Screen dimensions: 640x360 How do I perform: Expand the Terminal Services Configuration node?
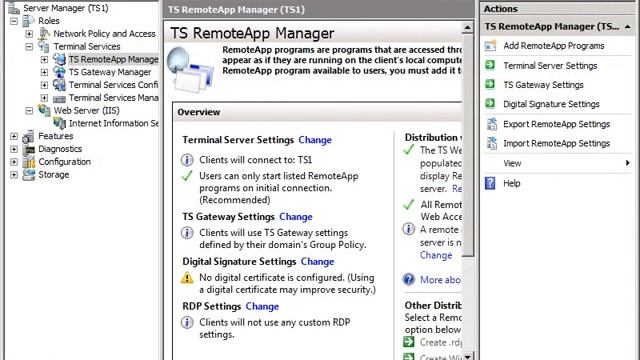[44, 85]
